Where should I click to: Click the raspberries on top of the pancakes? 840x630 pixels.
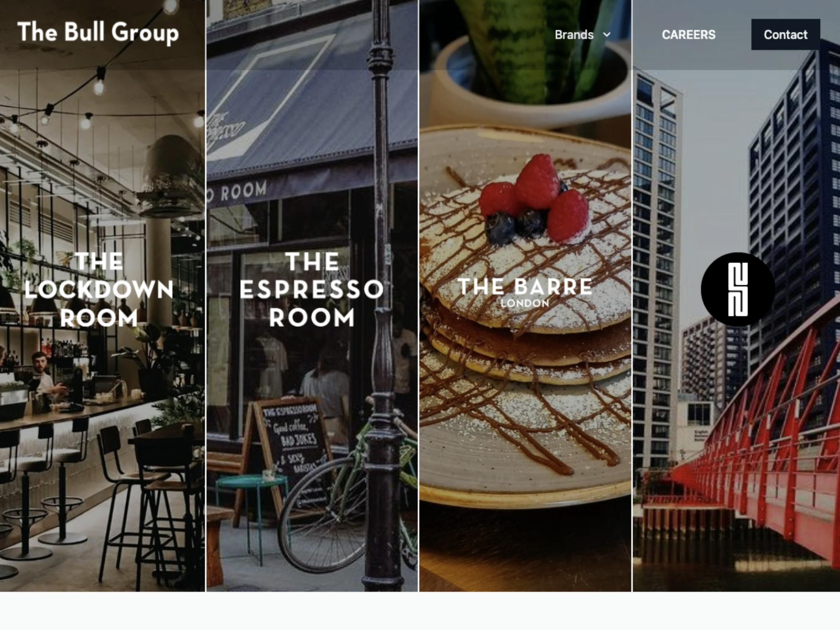click(x=535, y=198)
